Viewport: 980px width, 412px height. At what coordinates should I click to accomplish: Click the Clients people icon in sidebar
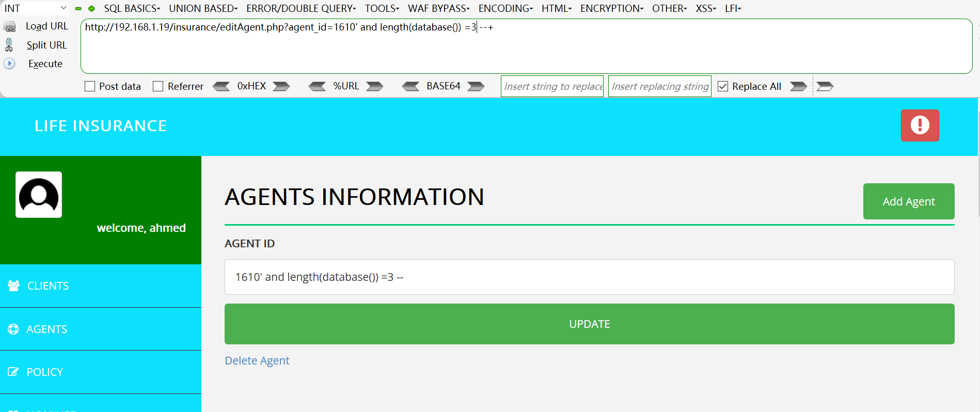point(14,286)
